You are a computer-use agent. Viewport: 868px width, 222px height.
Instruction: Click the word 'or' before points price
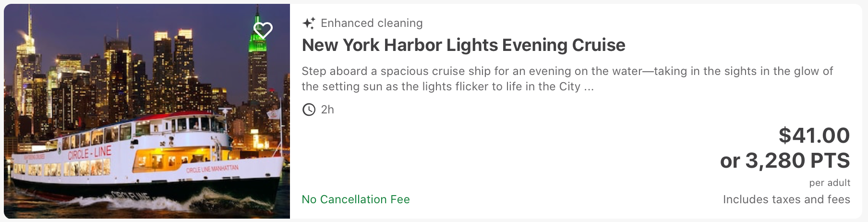point(730,161)
